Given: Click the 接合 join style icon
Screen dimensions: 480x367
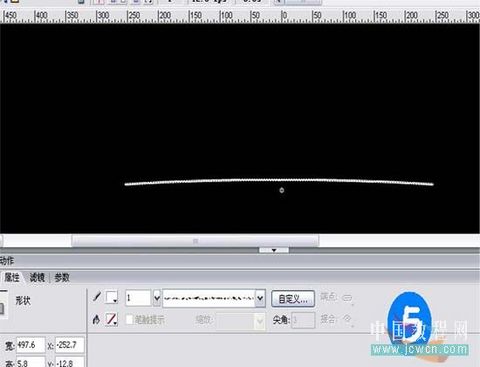Looking at the screenshot, I should [347, 319].
